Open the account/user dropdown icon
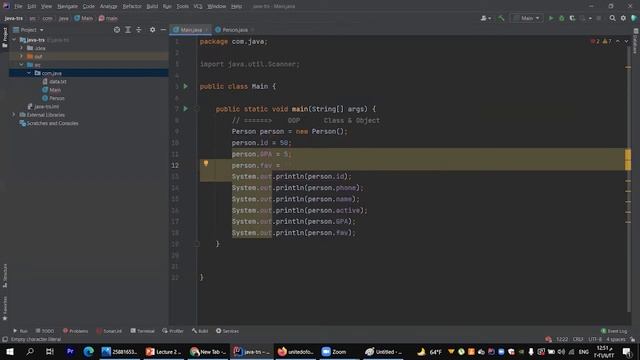This screenshot has height=360, width=640. click(485, 18)
